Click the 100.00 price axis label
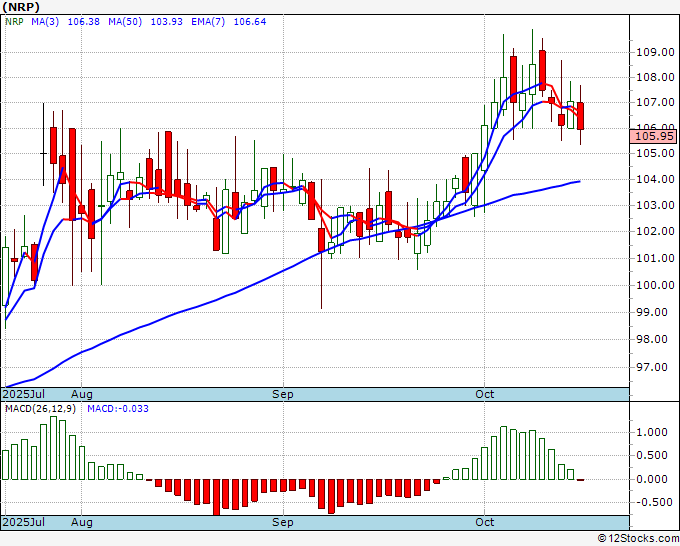Image resolution: width=680 pixels, height=546 pixels. (655, 285)
